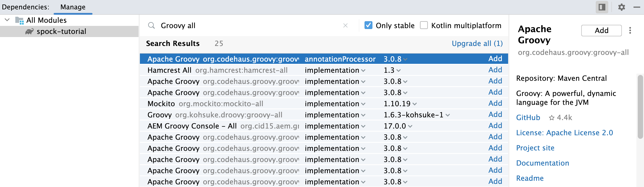Add the org.kohsuke.droovy Groovy dependency
This screenshot has width=644, height=187.
(495, 115)
